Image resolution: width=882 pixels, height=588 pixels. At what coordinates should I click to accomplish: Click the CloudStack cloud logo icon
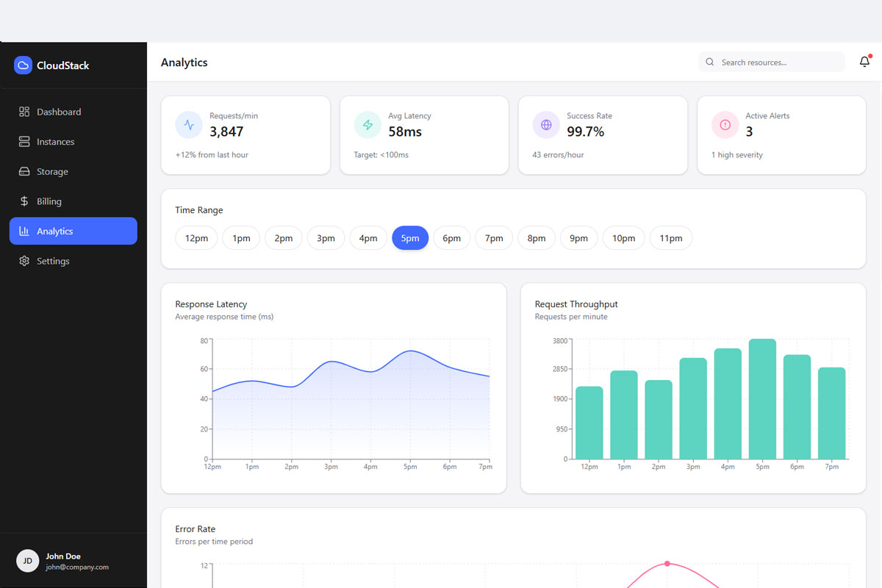pos(24,65)
